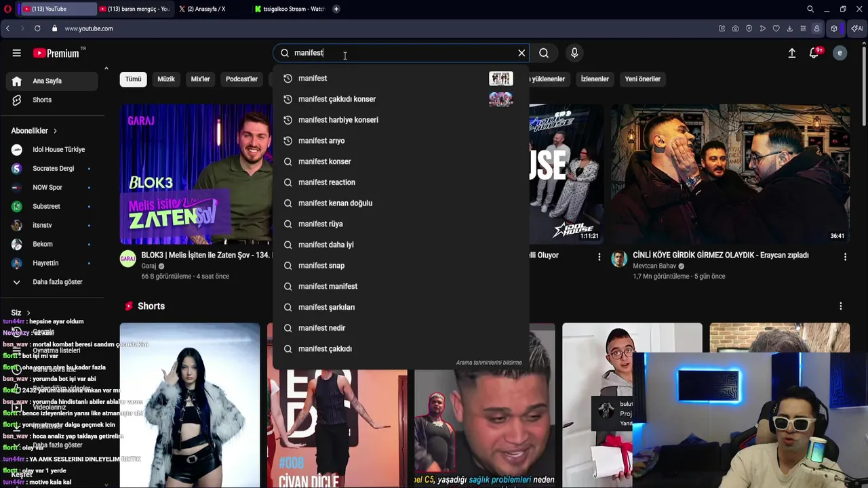Add the page to bookmarks with the heart icon
The image size is (868, 488).
click(x=776, y=28)
